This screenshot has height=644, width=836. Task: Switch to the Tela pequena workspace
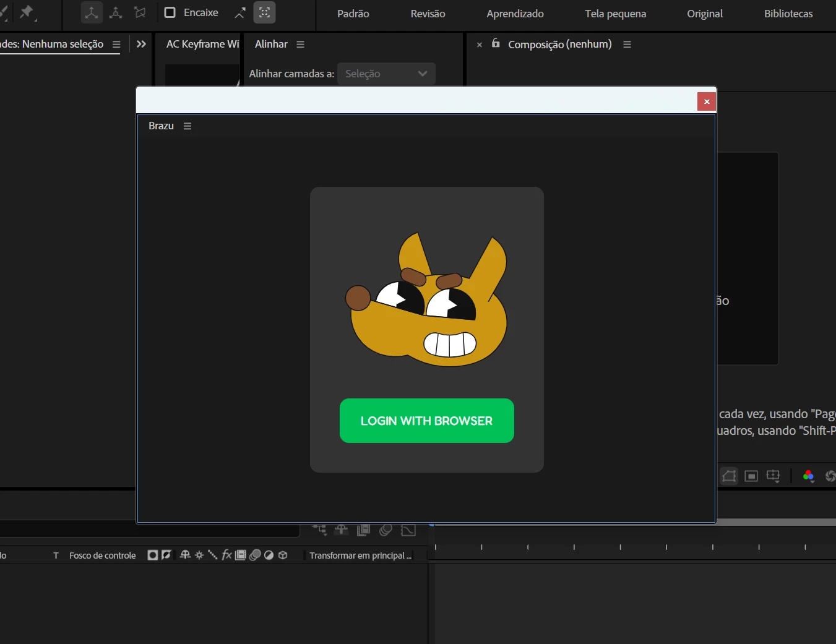click(x=615, y=14)
